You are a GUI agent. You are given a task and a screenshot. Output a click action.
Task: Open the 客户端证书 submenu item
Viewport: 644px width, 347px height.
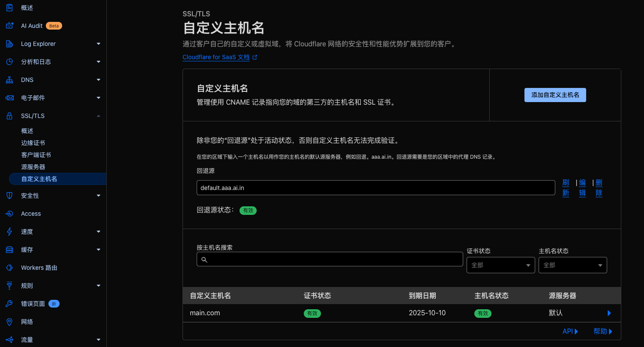point(36,155)
